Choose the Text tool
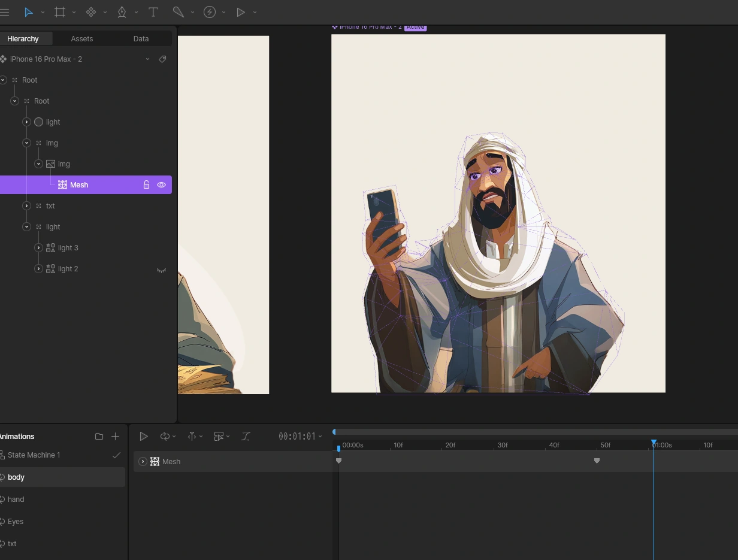 (x=153, y=12)
